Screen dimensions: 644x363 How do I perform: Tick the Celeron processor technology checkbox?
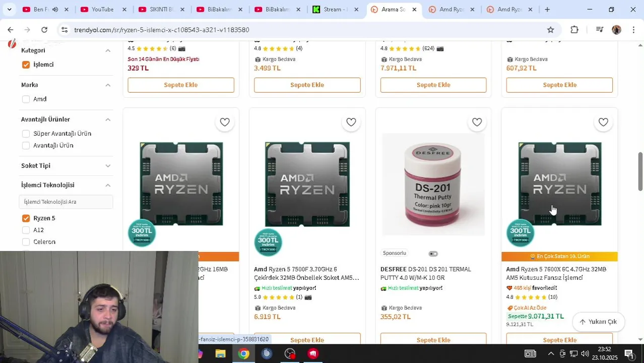[26, 242]
